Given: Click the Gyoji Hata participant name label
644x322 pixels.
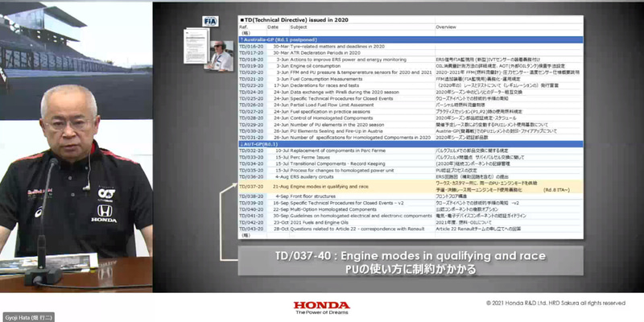Looking at the screenshot, I should [x=27, y=317].
